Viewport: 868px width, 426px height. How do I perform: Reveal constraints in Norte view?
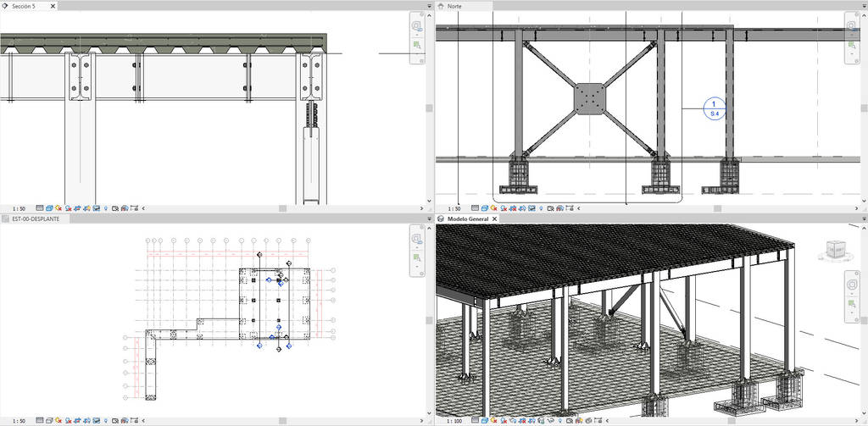click(569, 208)
